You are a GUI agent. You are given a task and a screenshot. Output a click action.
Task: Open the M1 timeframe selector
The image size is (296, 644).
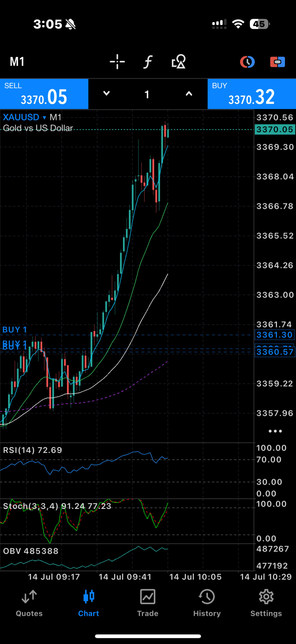point(17,62)
